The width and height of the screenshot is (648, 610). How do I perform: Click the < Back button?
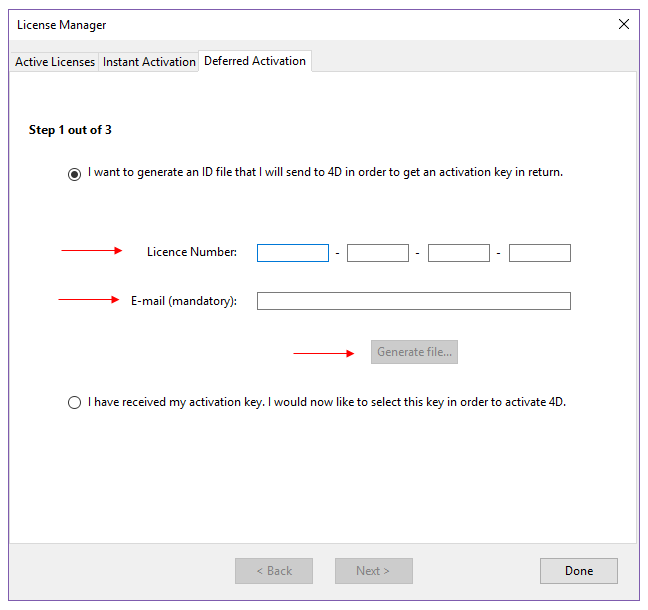273,571
